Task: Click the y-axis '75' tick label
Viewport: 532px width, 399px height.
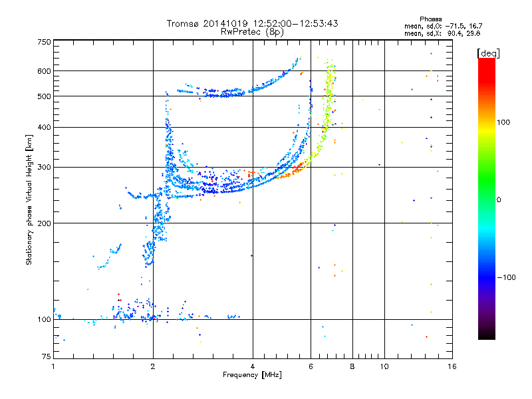Action: tap(47, 356)
